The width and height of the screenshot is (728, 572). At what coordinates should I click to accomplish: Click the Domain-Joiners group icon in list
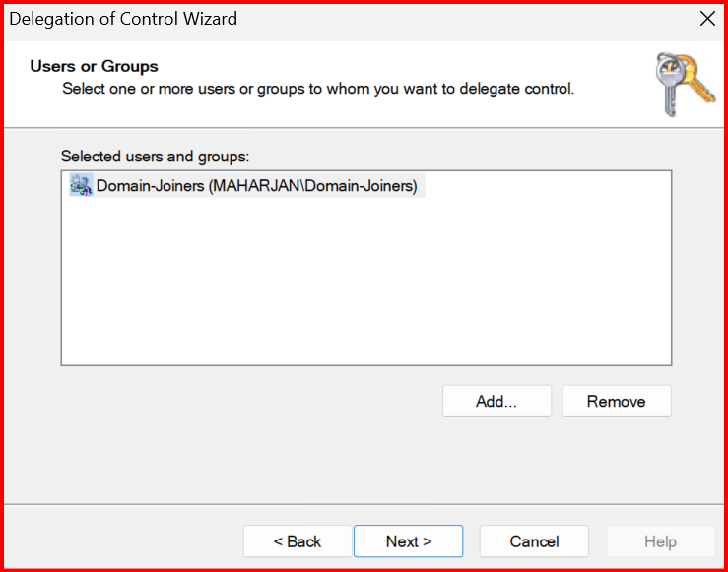pyautogui.click(x=80, y=185)
